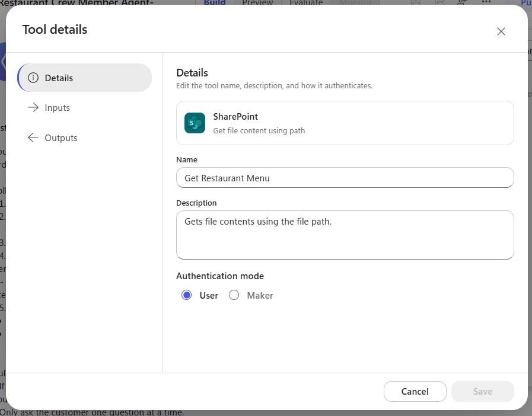Select Maker authentication mode
The image size is (532, 416).
click(234, 295)
